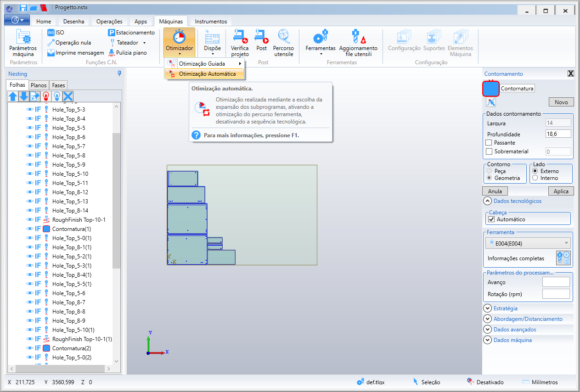Click the Otimizador stopwatch icon
This screenshot has width=580, height=392.
(x=179, y=37)
